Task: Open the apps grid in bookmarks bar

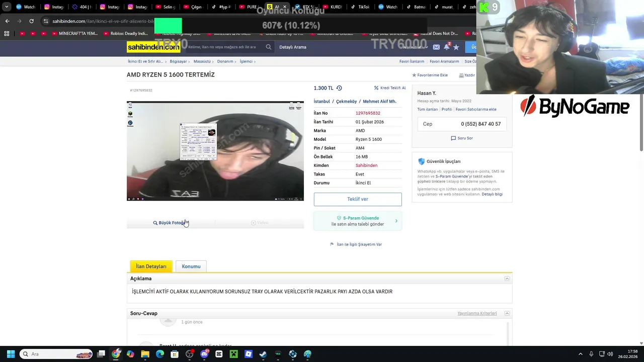Action: (7, 34)
